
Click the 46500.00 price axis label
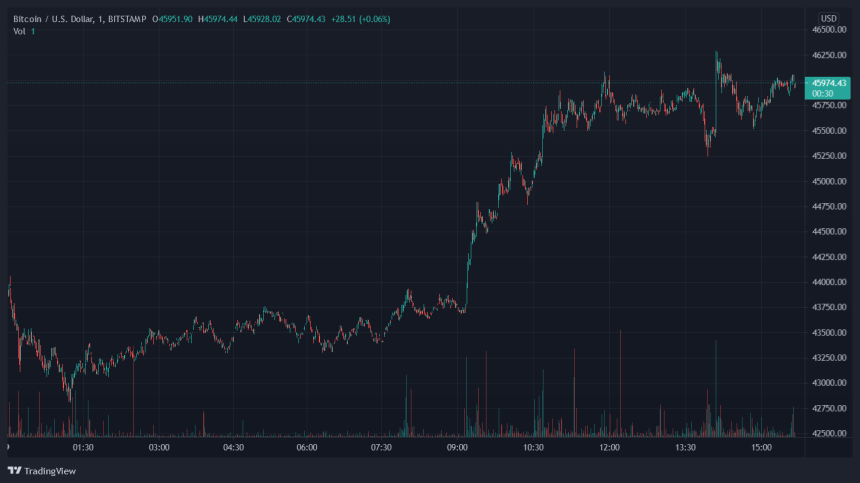pos(828,31)
